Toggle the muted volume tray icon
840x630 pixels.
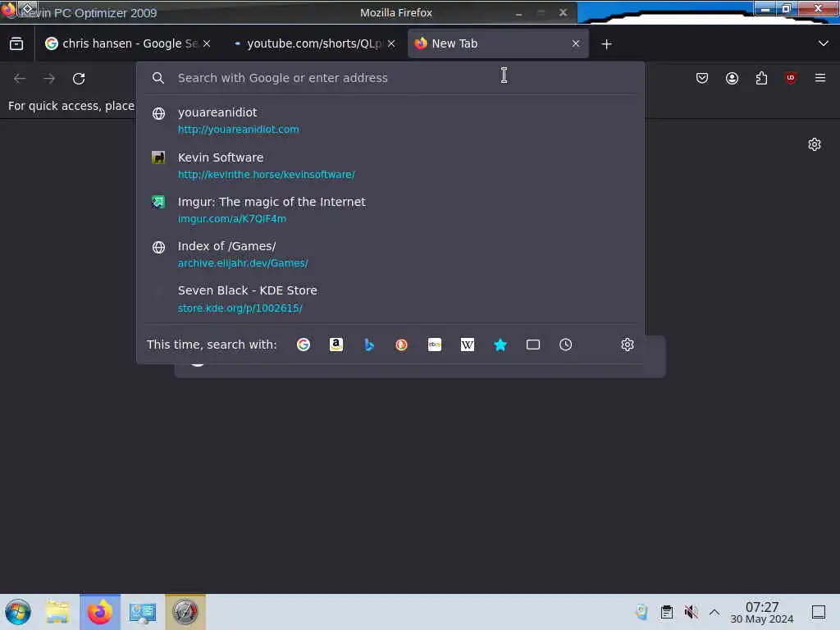pos(691,612)
